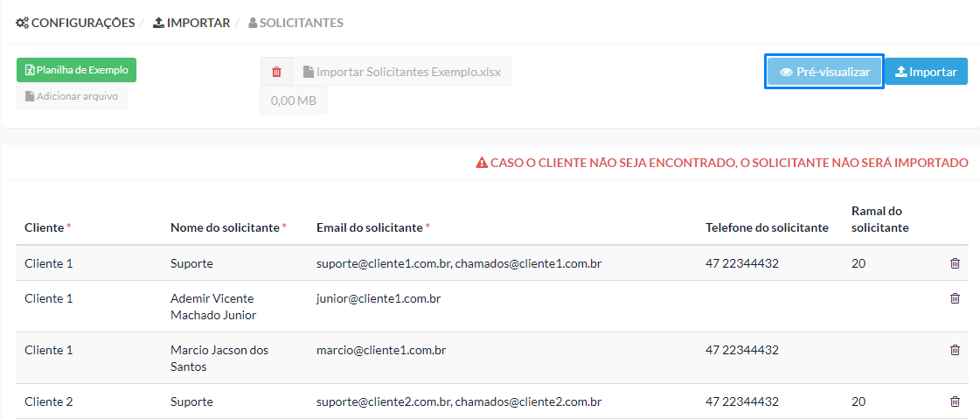Screen dimensions: 980x419
Task: Remove the Cliente 2 Suporte row
Action: point(955,402)
